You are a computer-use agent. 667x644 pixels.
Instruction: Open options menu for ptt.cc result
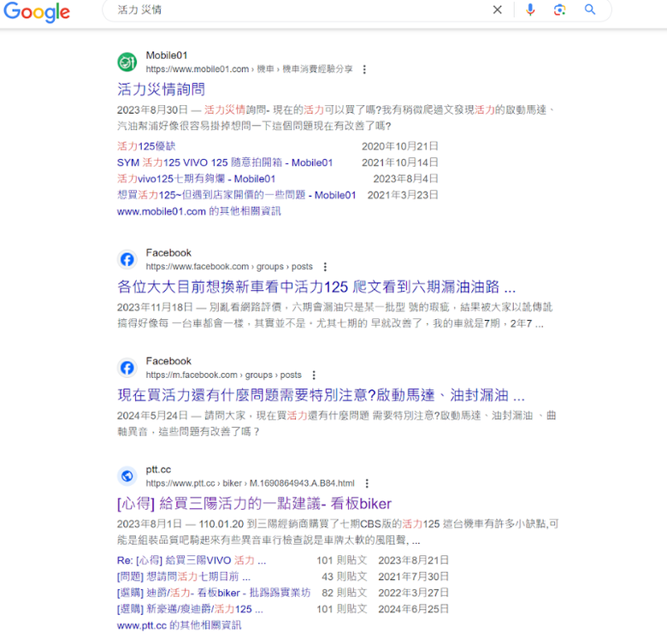point(367,483)
